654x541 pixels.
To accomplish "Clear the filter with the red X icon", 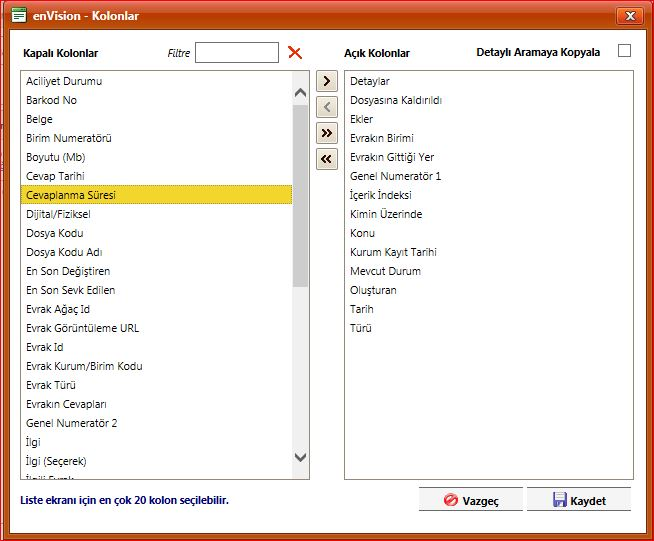I will click(295, 53).
